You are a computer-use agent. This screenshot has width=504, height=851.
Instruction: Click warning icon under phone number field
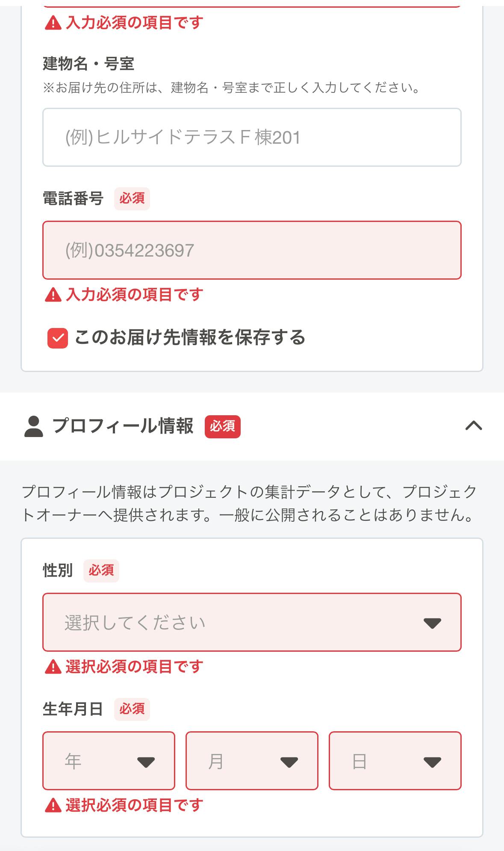[53, 295]
